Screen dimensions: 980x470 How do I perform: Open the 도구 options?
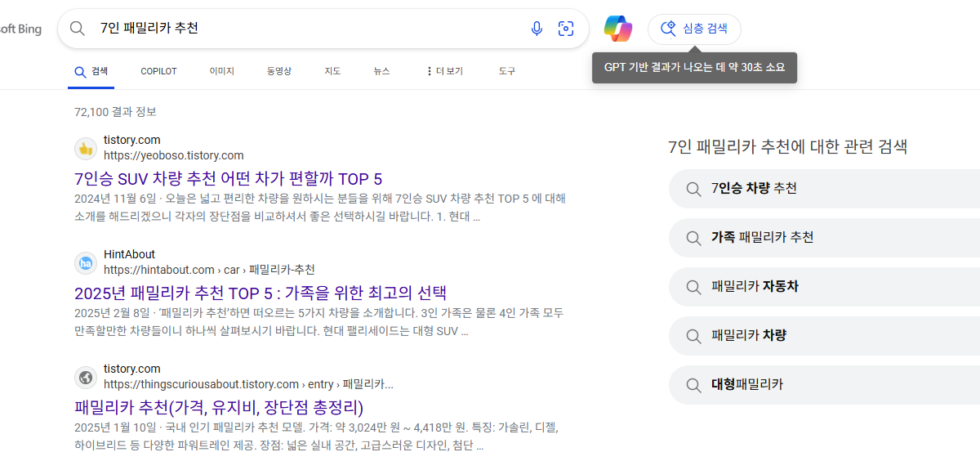click(506, 71)
